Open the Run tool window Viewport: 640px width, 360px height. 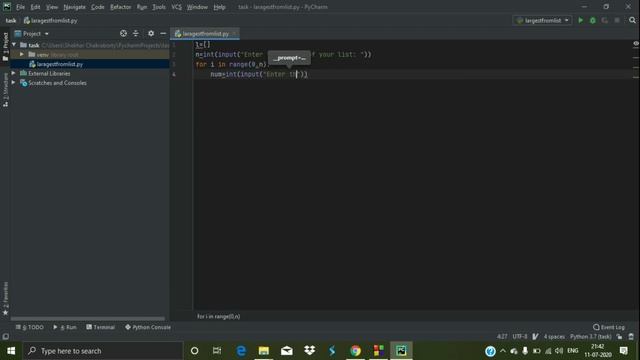(x=65, y=327)
